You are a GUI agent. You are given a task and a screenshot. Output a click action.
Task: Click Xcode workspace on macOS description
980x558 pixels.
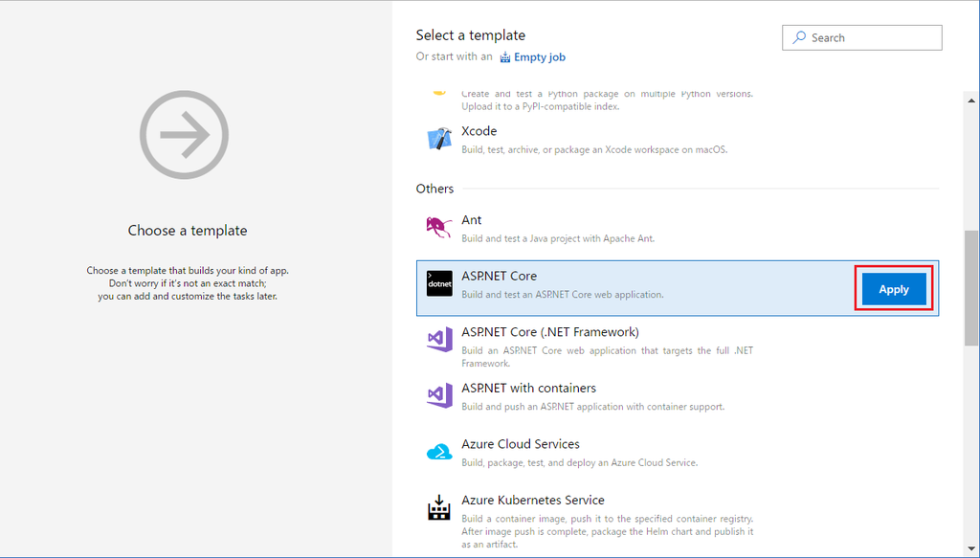coord(594,150)
